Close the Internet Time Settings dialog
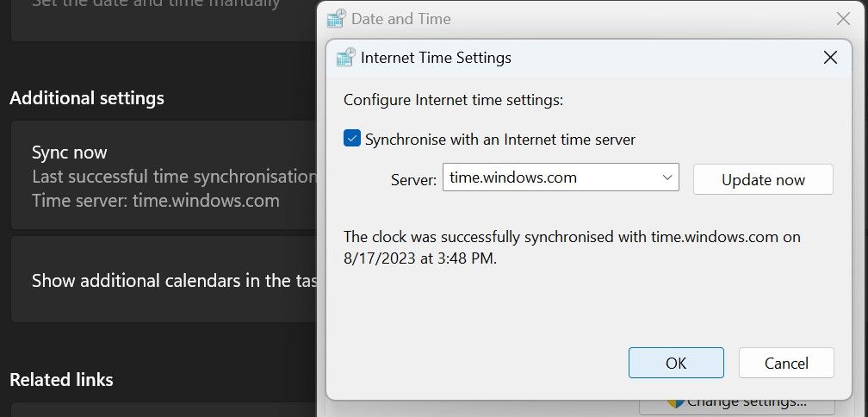The height and width of the screenshot is (417, 868). [x=830, y=58]
